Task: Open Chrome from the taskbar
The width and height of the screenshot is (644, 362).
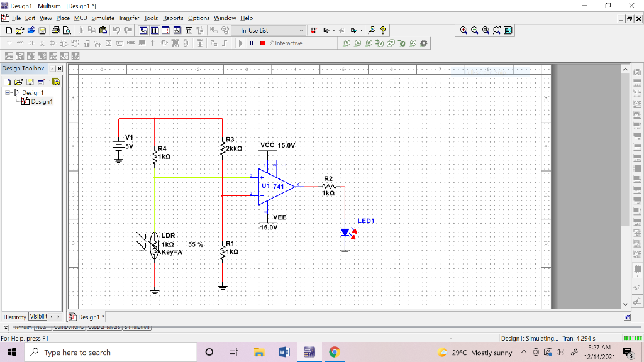Action: (334, 352)
